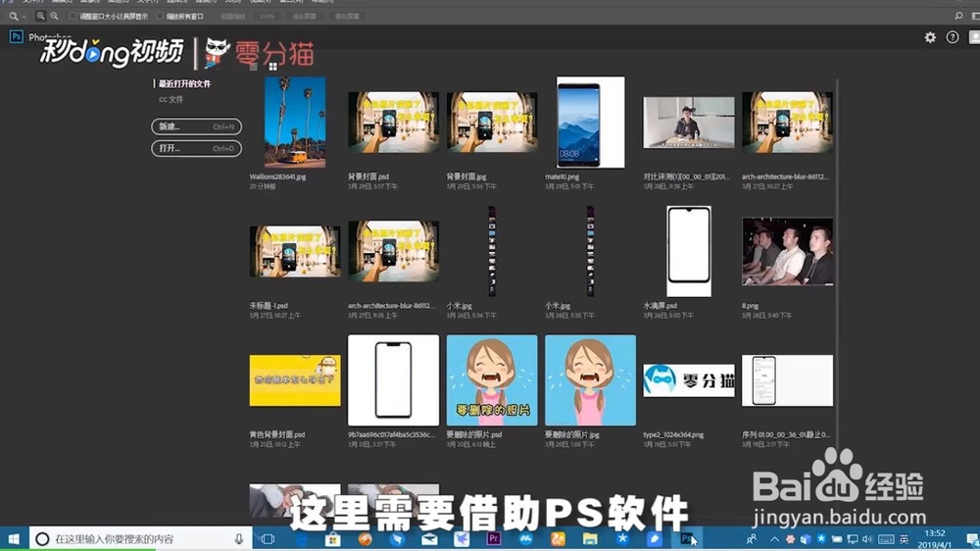Open the Windows Start menu
The height and width of the screenshot is (551, 980).
(x=14, y=538)
